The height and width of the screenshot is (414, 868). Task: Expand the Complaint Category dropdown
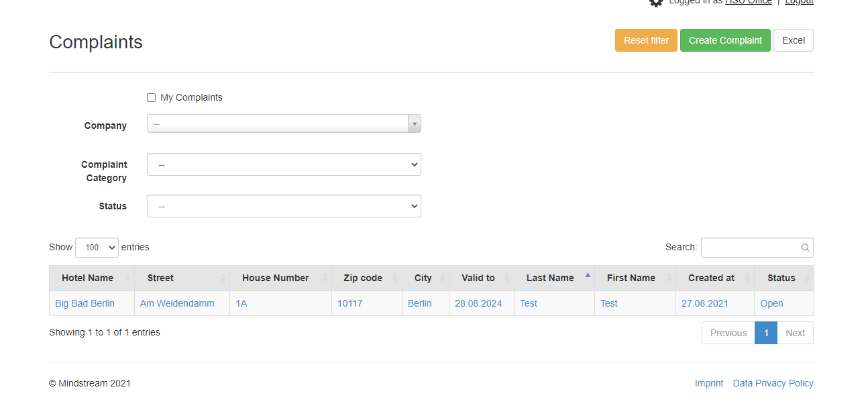coord(284,164)
